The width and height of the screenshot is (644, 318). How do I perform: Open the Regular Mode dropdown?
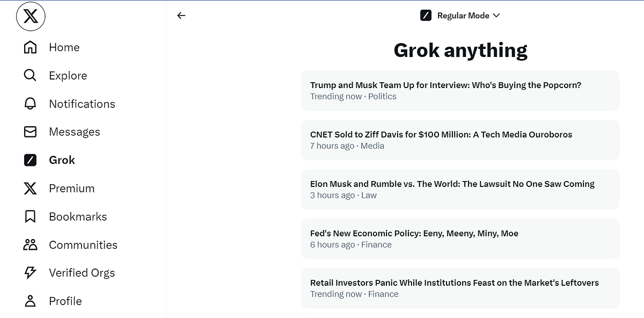[x=463, y=15]
